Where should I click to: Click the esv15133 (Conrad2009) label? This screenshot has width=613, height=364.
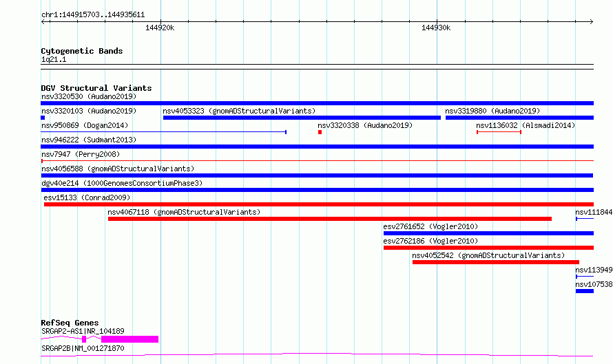click(87, 197)
